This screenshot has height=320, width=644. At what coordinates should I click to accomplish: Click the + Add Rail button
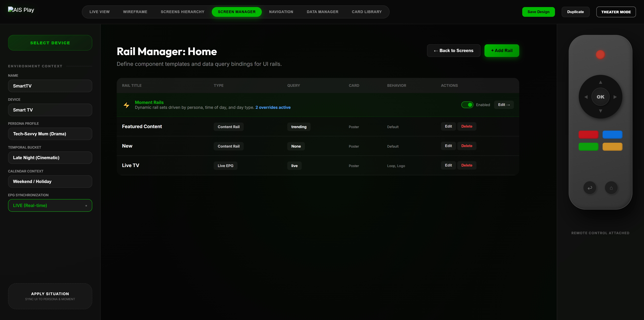pos(501,51)
